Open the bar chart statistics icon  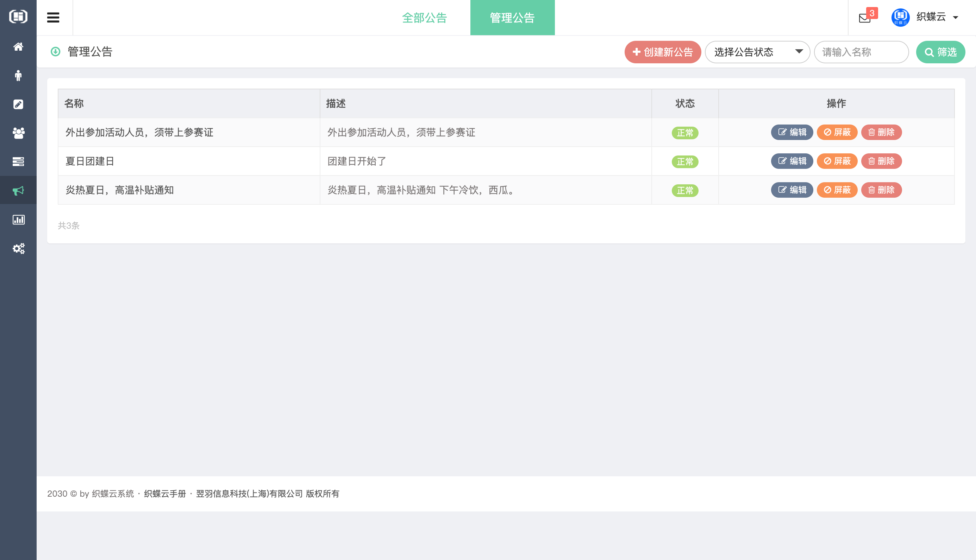[x=18, y=219]
